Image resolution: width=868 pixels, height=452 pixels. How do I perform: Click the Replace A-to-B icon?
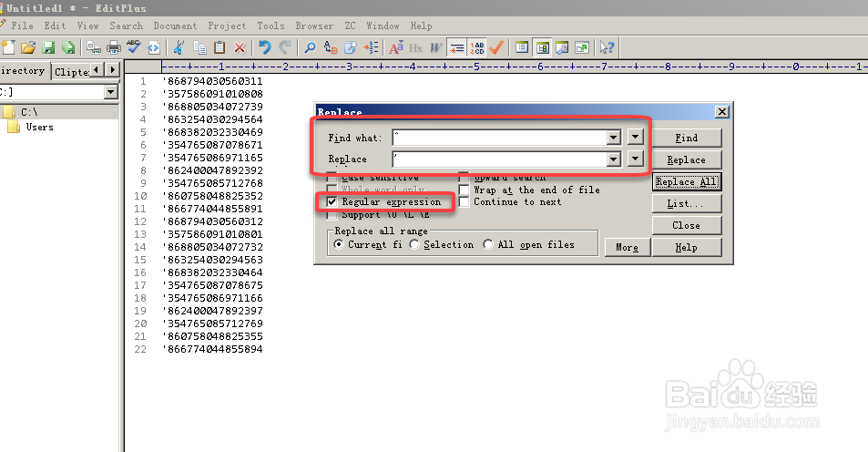click(x=331, y=47)
